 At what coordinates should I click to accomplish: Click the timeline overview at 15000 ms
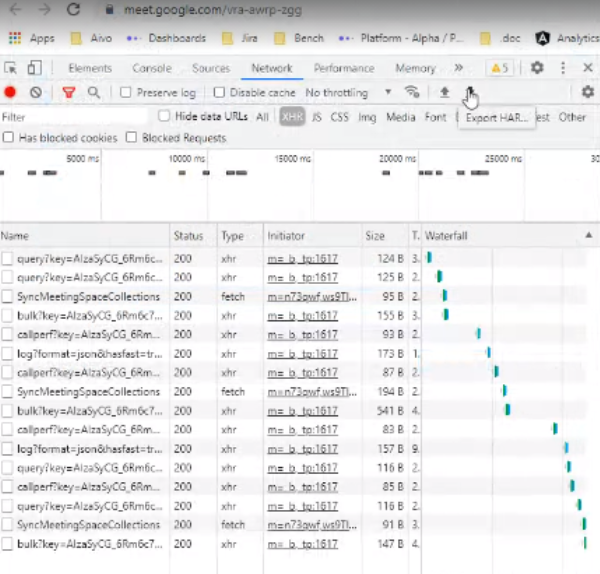click(x=292, y=158)
